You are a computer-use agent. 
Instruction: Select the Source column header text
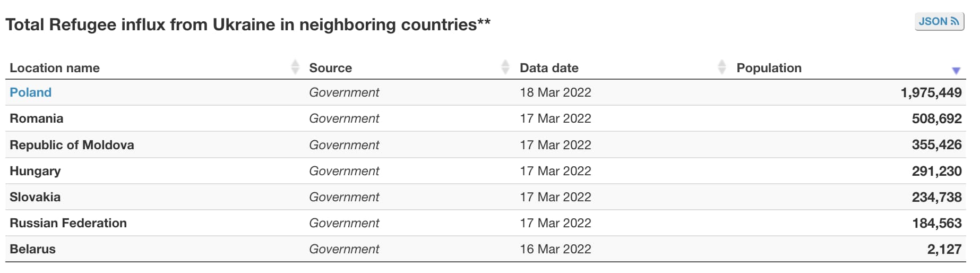pos(331,68)
